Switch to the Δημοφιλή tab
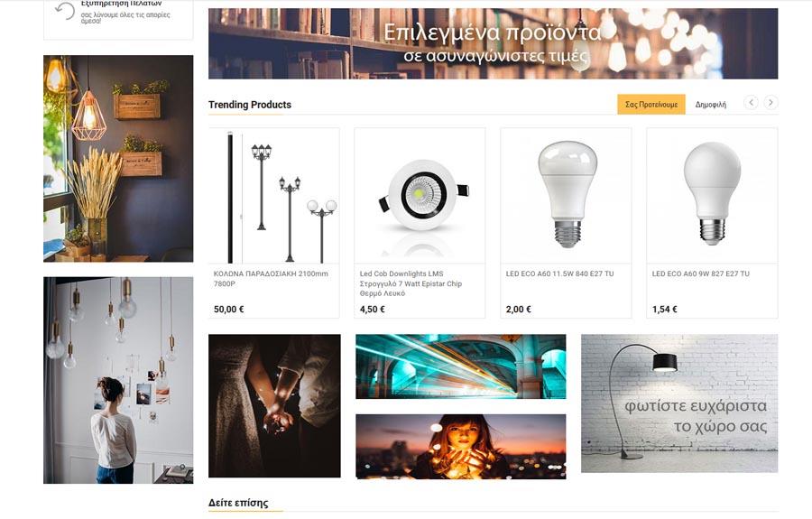This screenshot has height=519, width=812. pyautogui.click(x=711, y=105)
